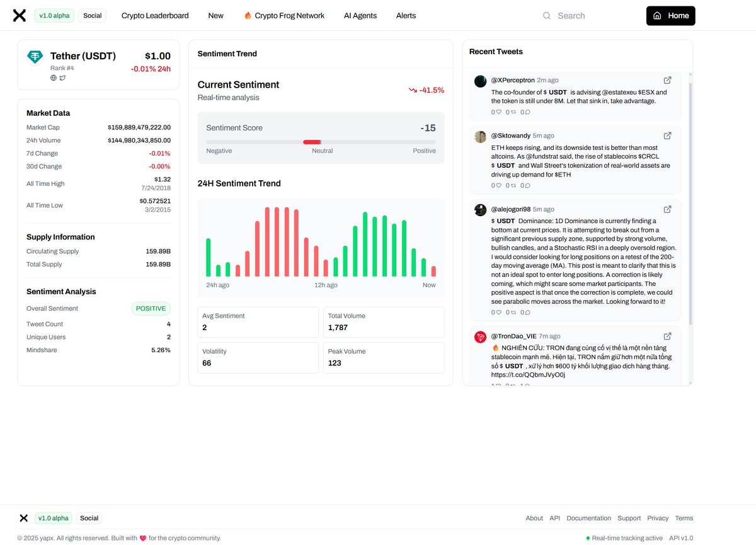The image size is (756, 545).
Task: Click the Total Volume stat card
Action: 384,322
